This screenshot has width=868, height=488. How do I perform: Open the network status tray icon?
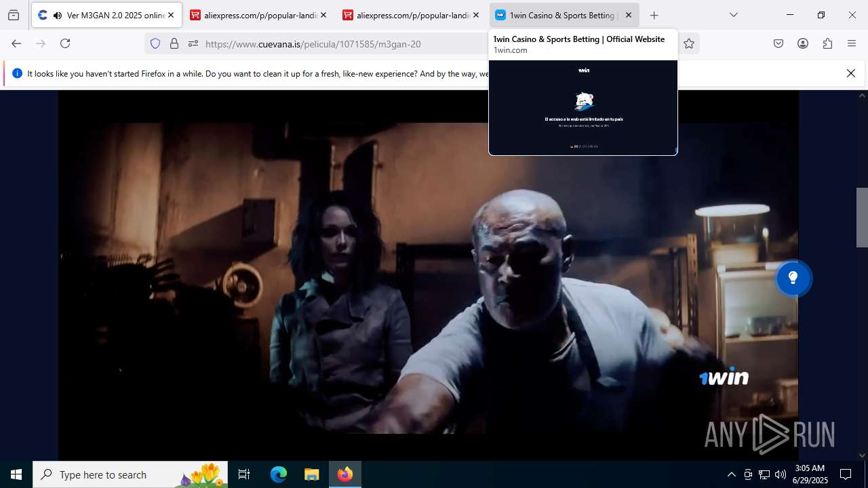pyautogui.click(x=764, y=474)
